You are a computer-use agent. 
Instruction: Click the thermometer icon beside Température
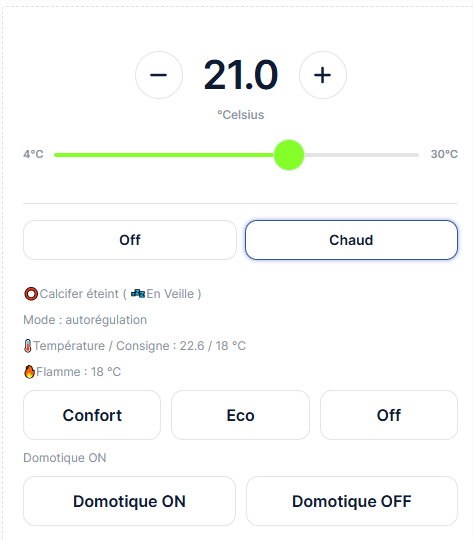pyautogui.click(x=28, y=346)
